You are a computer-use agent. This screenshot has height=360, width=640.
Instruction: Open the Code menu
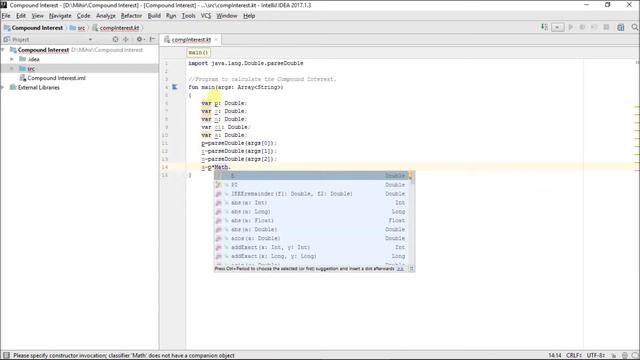[84, 16]
